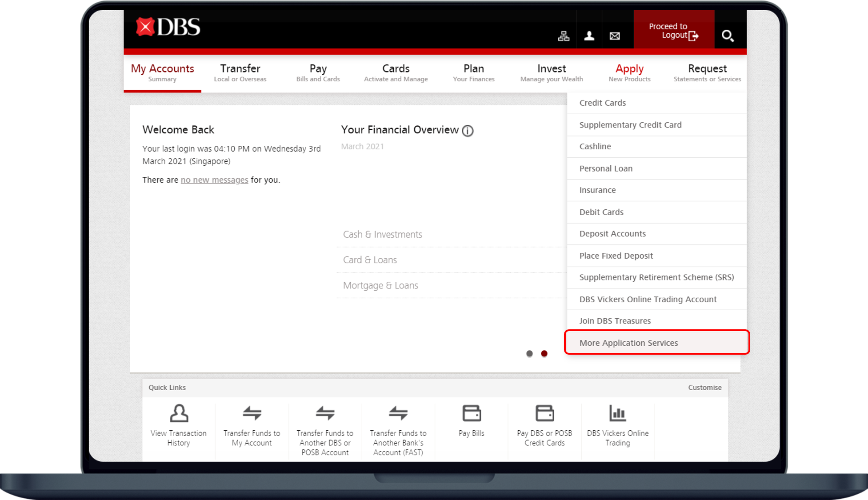868x500 pixels.
Task: Click the no new messages link
Action: coord(214,180)
